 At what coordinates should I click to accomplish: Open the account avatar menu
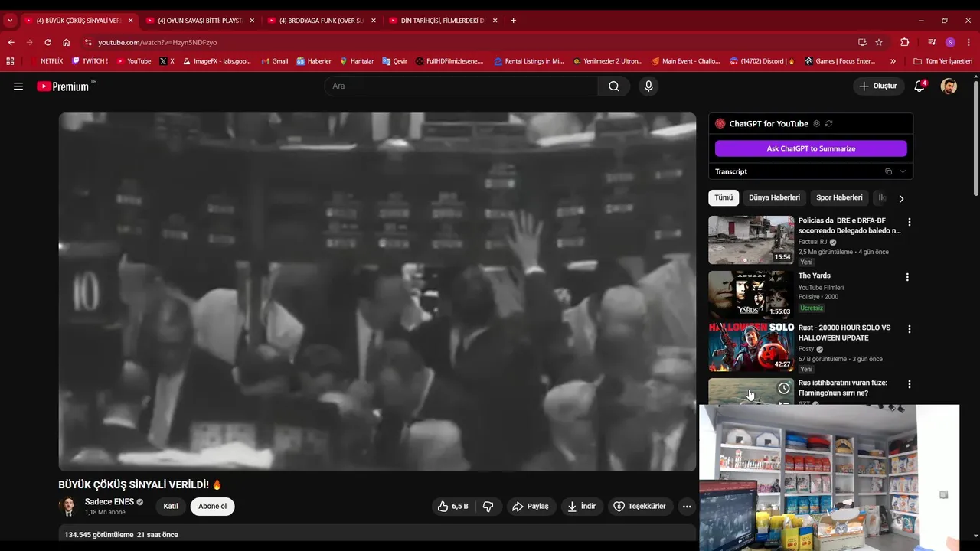coord(949,86)
